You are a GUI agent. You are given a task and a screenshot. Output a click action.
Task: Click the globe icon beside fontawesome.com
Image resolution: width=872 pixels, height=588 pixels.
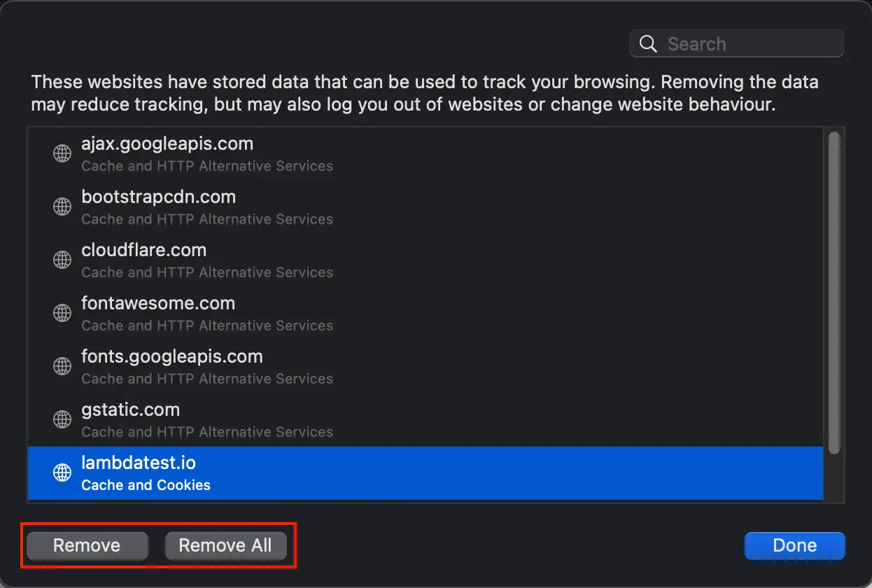point(62,313)
